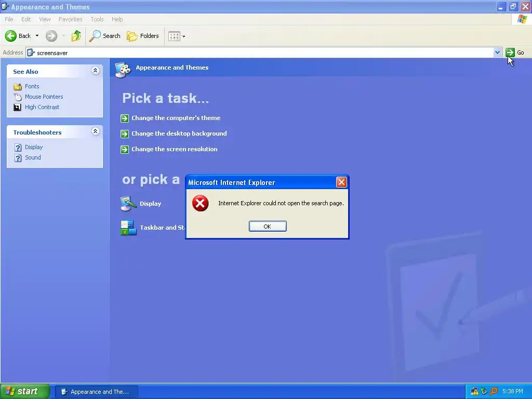This screenshot has width=532, height=399.
Task: Expand the address bar dropdown arrow
Action: click(497, 52)
